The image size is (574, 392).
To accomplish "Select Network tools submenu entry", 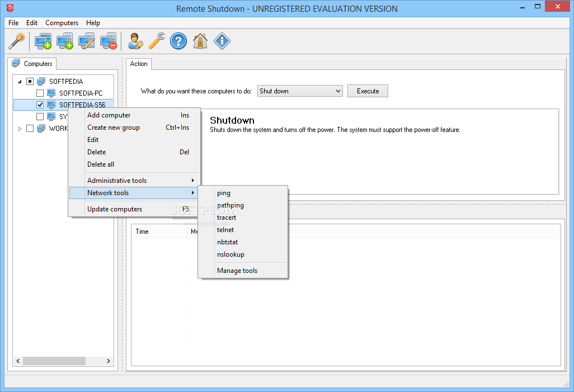I will [134, 193].
